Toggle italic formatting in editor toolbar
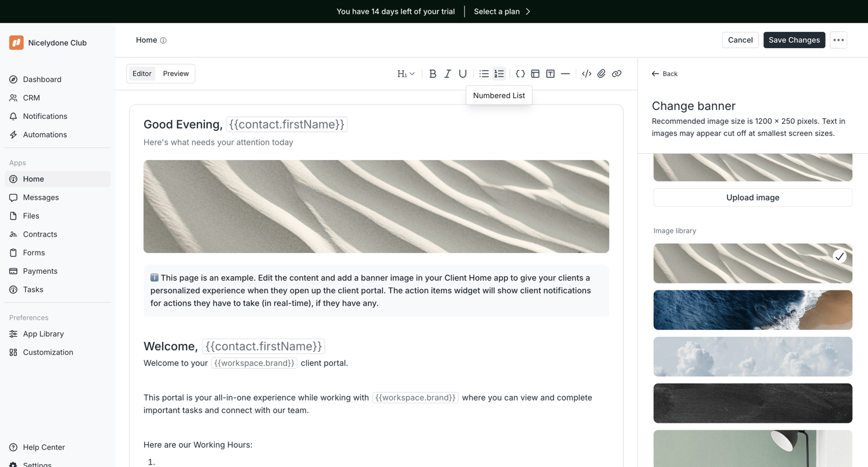Screen dimensions: 868x467 point(447,73)
